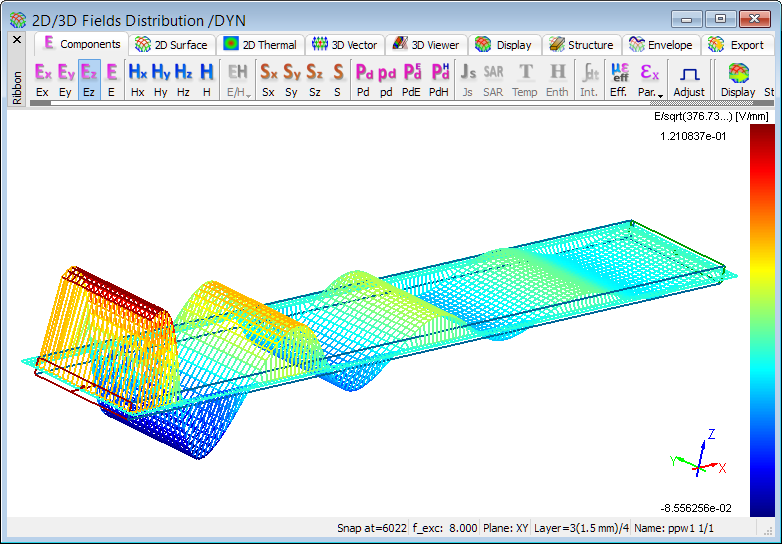Viewport: 782px width, 544px height.
Task: Display total Poynting vector S
Action: tap(338, 79)
